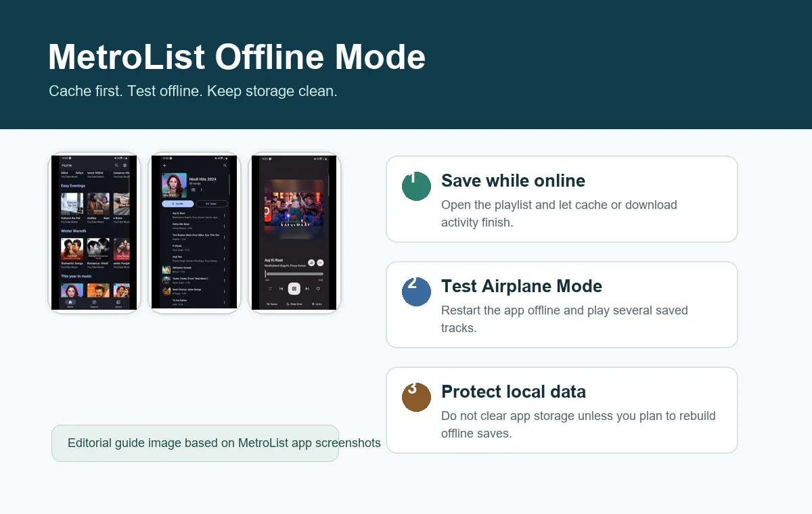Skip to the next track
The width and height of the screenshot is (812, 514).
(x=307, y=289)
